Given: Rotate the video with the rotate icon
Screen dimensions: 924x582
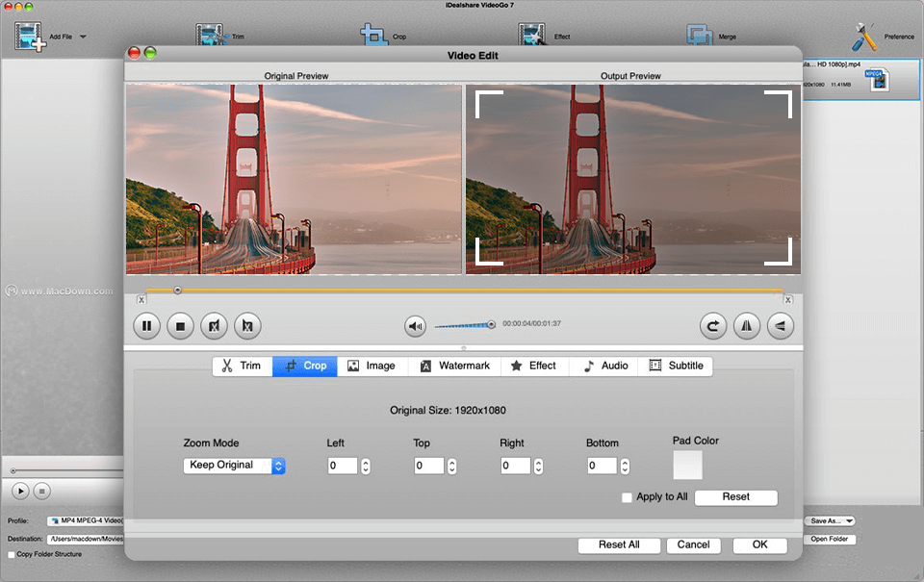Looking at the screenshot, I should tap(713, 325).
